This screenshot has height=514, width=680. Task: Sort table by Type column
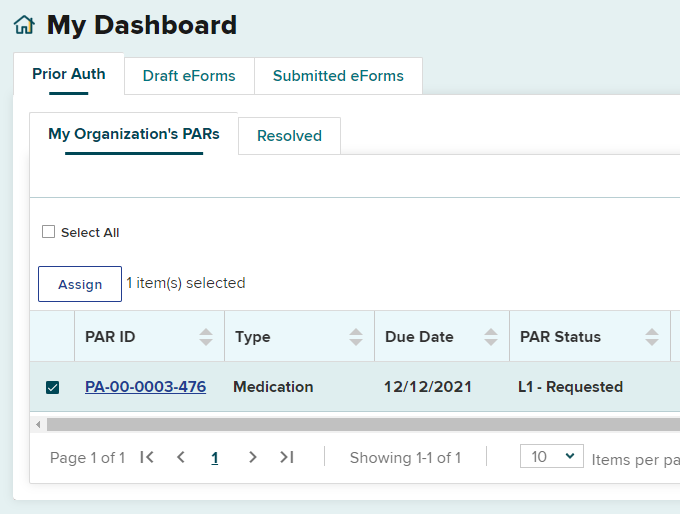pyautogui.click(x=356, y=337)
